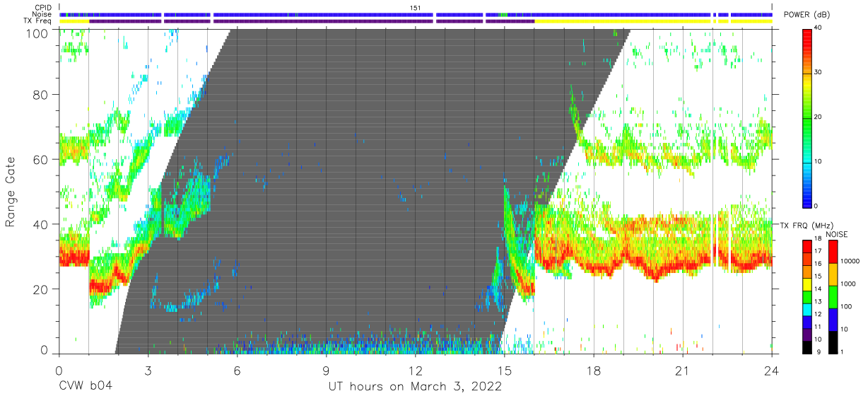868x401 pixels.
Task: Click noise colorbar label 10000
Action: tap(849, 262)
